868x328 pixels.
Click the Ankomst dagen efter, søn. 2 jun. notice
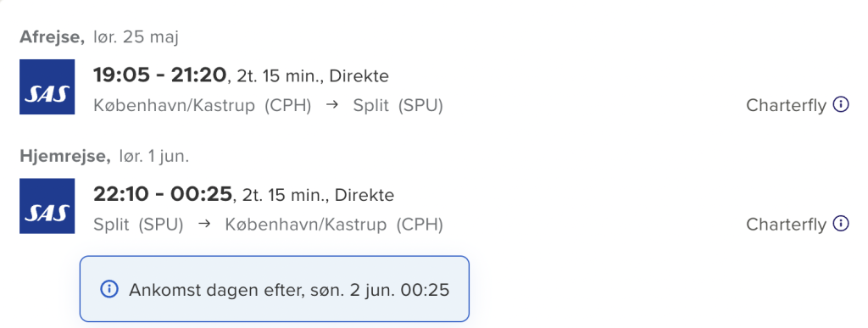click(275, 289)
